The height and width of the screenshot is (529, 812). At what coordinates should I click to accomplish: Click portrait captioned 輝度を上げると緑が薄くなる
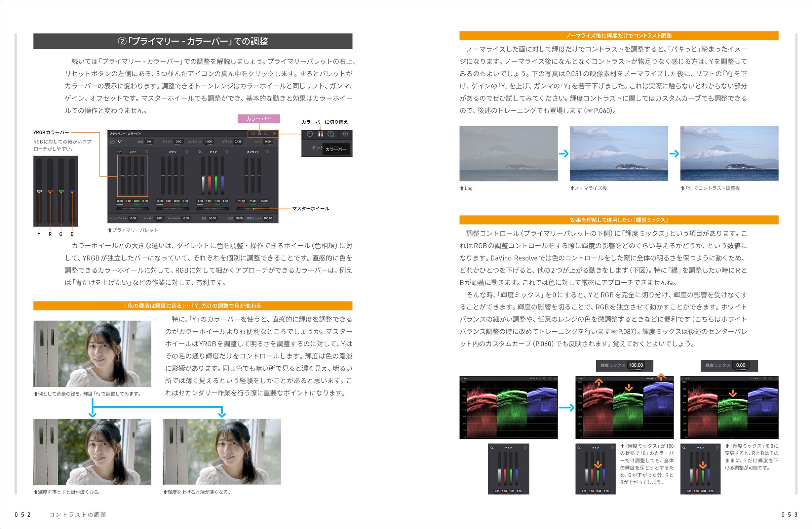click(x=222, y=452)
